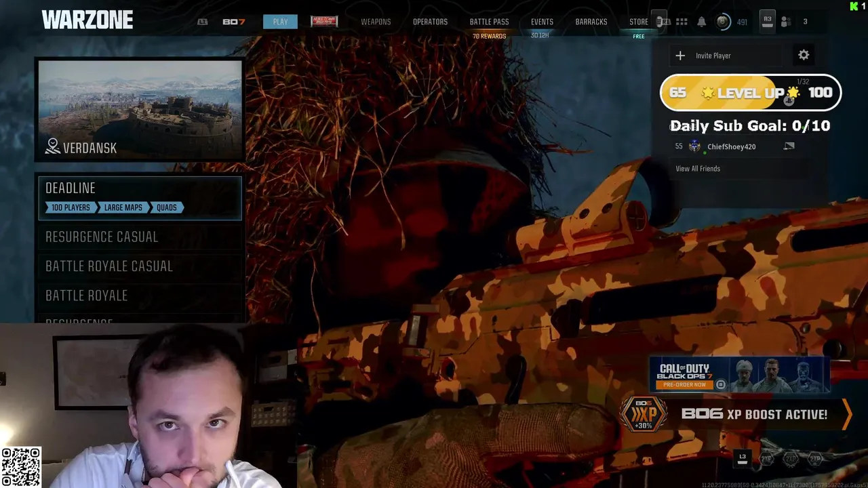
Task: Click the Verdansk map thumbnail
Action: pos(140,110)
